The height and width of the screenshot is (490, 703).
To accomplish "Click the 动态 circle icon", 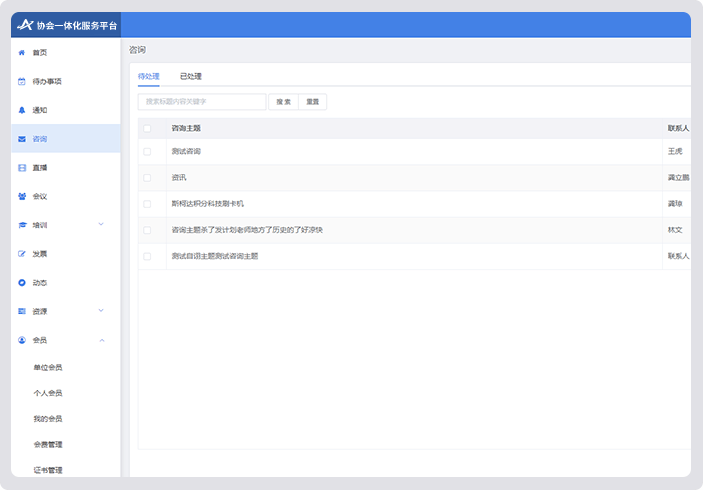I will pyautogui.click(x=22, y=283).
